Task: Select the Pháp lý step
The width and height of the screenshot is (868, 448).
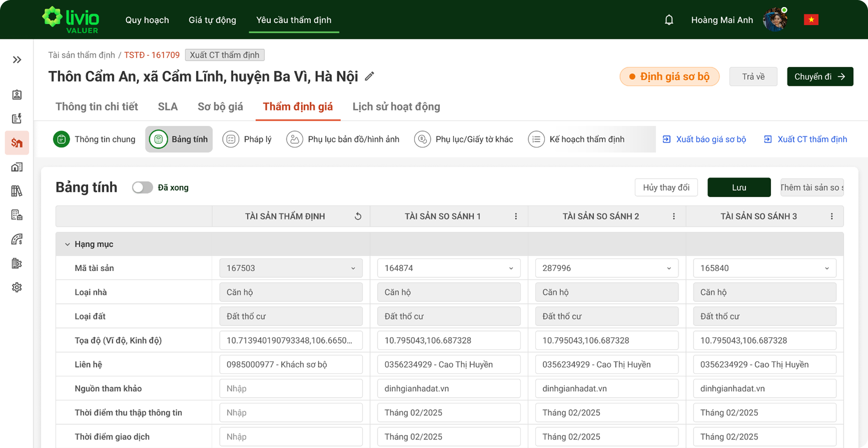Action: (x=247, y=139)
